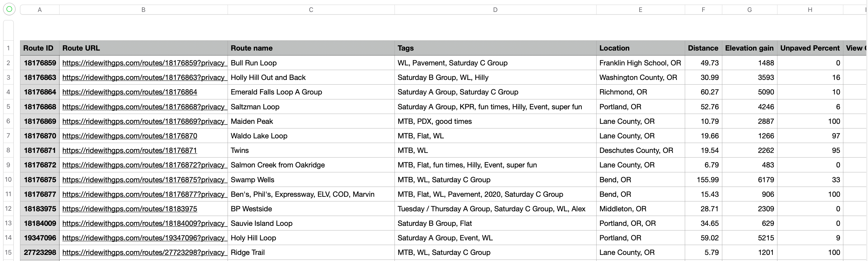The image size is (868, 261).
Task: Select the Holy Hill Loop elevation cell 5215
Action: pos(749,238)
